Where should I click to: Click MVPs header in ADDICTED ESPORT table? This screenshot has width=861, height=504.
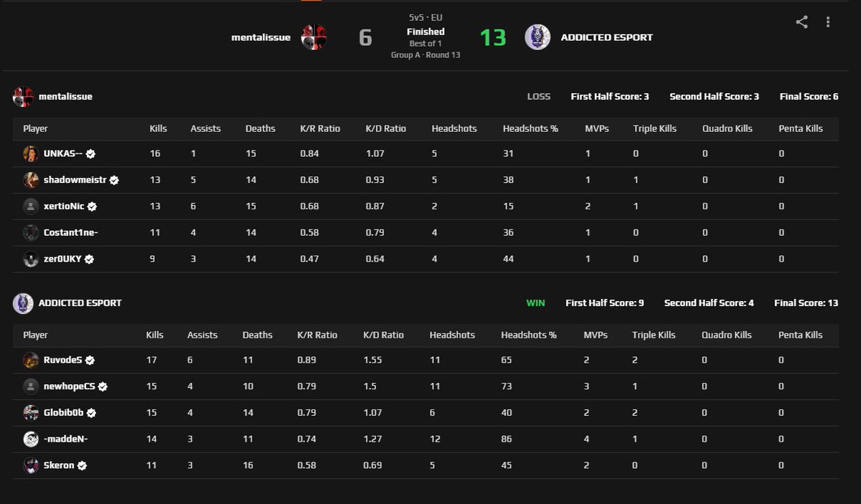[596, 336]
